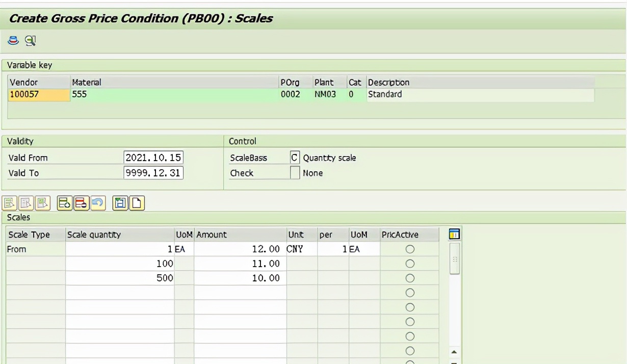Click the Valid From date field
Viewport: 627px width, 364px height.
153,158
